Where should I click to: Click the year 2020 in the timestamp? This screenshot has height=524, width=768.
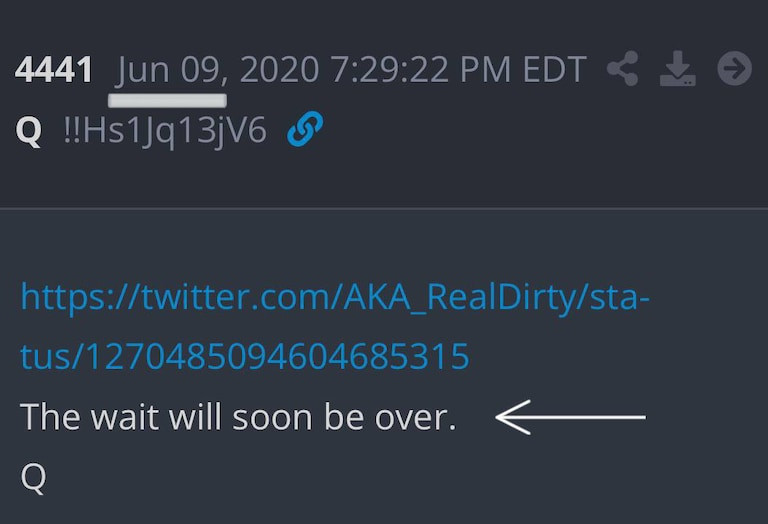click(279, 70)
